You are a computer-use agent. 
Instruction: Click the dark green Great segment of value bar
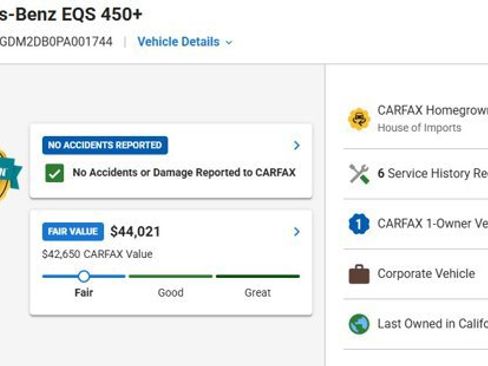point(258,276)
